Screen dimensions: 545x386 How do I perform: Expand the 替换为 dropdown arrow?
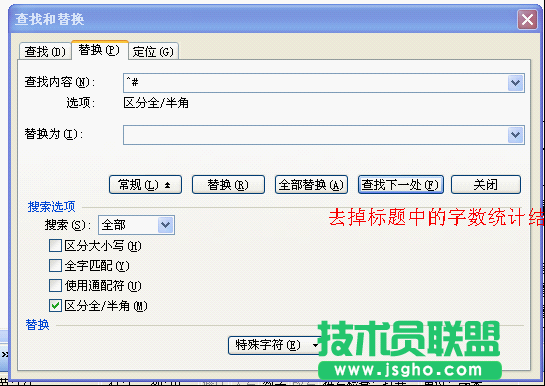click(x=515, y=135)
